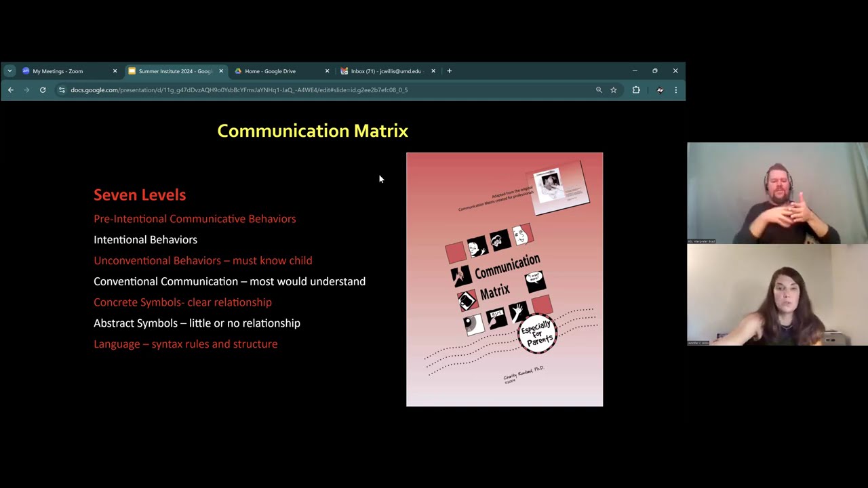
Task: Minimize the browser window
Action: pos(635,70)
